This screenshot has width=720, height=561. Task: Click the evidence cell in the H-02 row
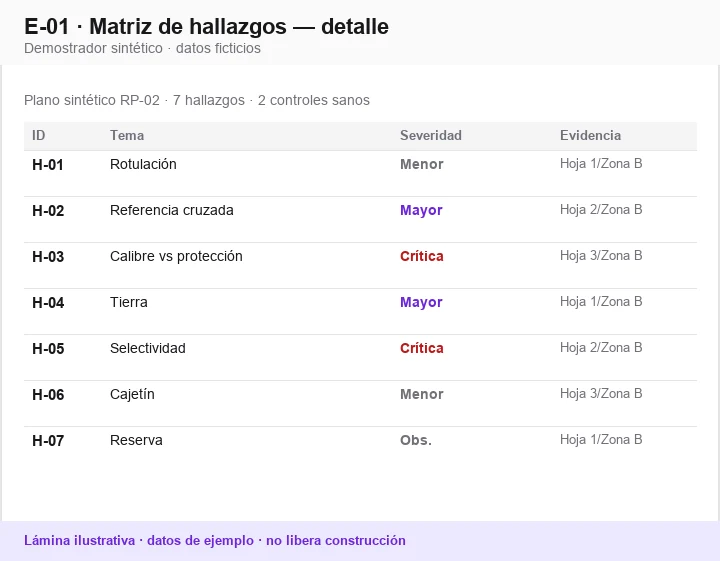pos(601,210)
